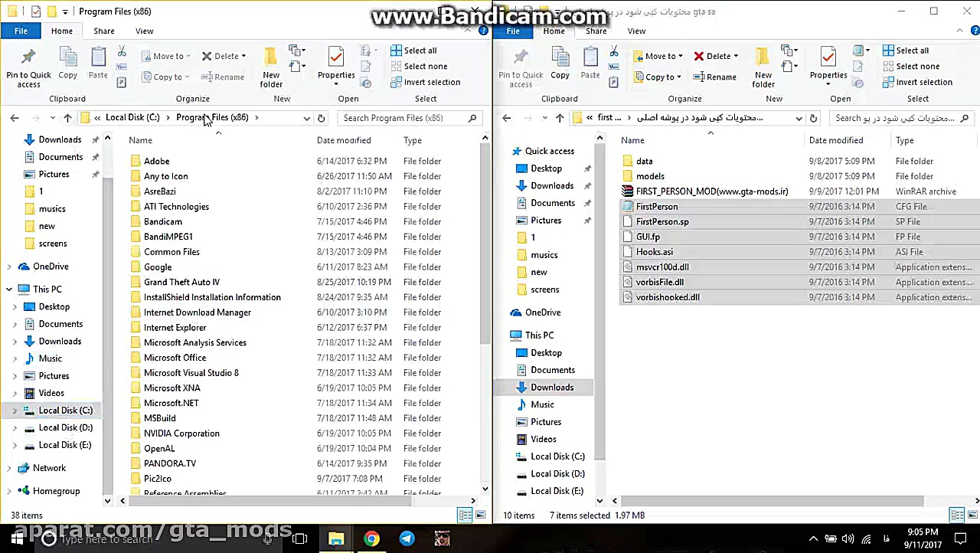980x553 pixels.
Task: Switch gta sa window to details view
Action: click(x=957, y=515)
